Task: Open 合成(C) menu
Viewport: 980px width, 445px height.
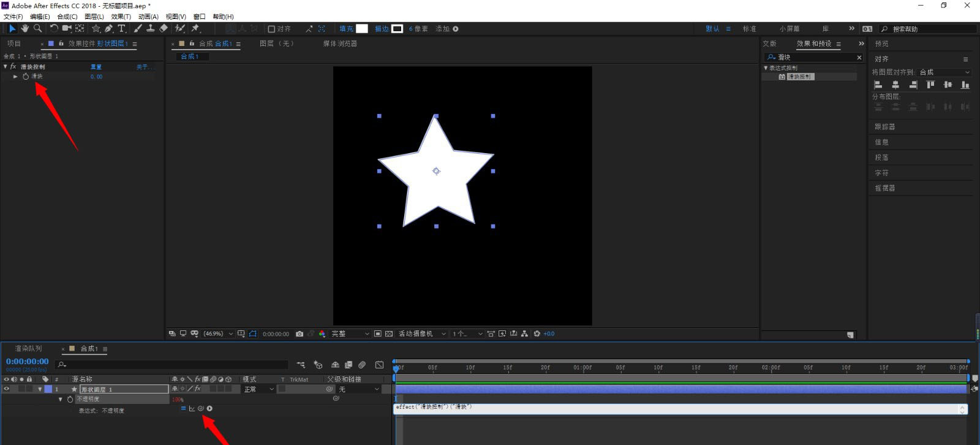Action: tap(67, 17)
